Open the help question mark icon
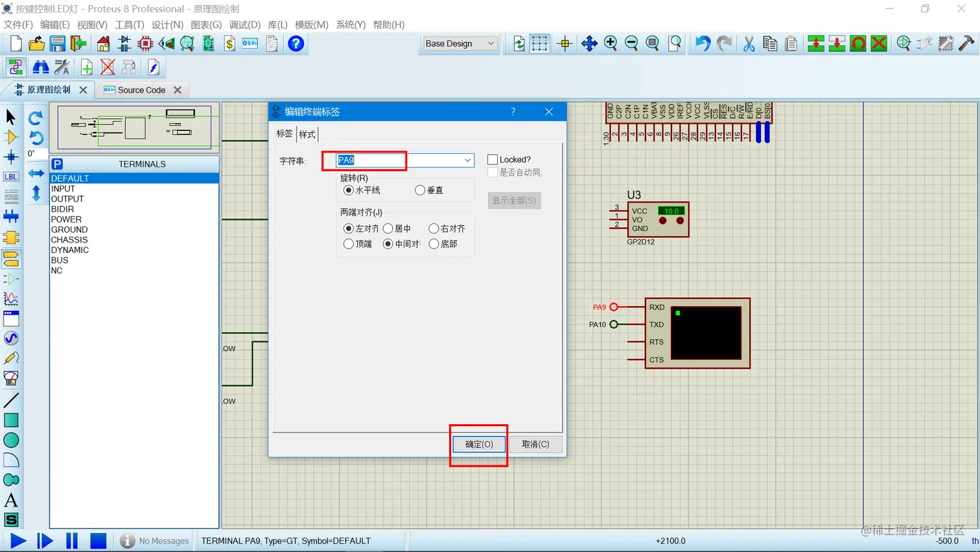 point(296,43)
